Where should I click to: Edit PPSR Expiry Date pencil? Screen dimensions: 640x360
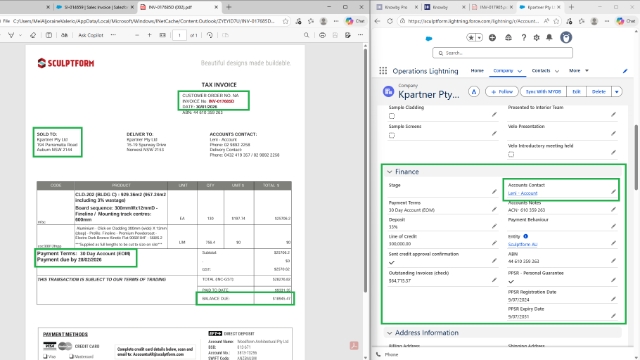coord(613,316)
